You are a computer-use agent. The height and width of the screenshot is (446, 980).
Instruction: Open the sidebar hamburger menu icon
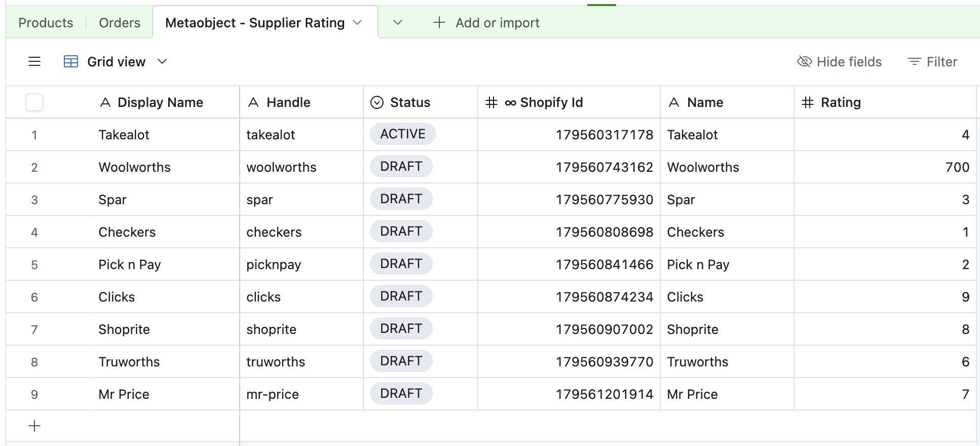[x=34, y=62]
